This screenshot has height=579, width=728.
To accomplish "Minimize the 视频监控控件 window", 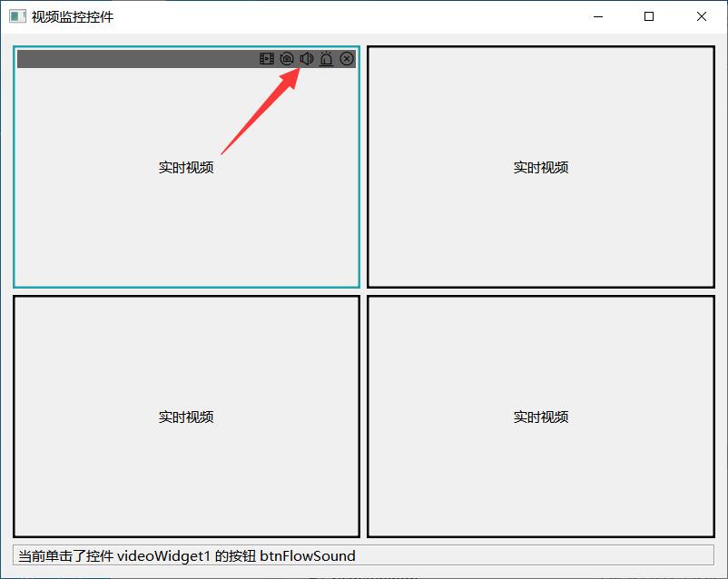I will click(x=597, y=16).
